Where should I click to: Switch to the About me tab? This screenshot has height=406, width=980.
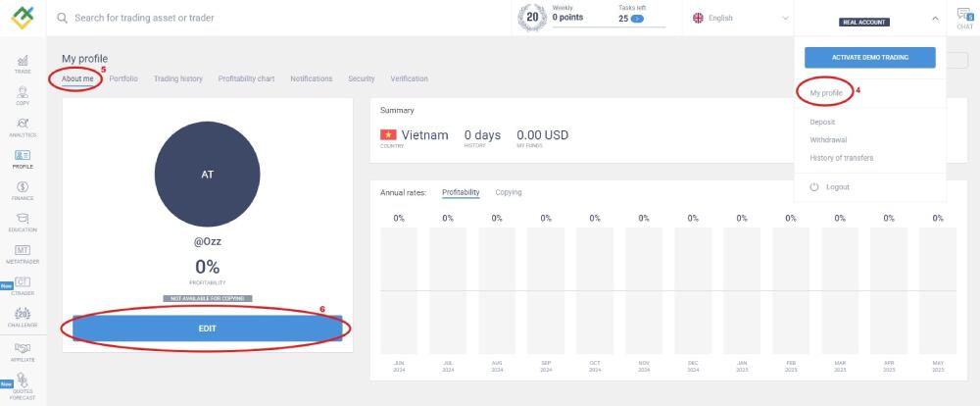pos(77,78)
